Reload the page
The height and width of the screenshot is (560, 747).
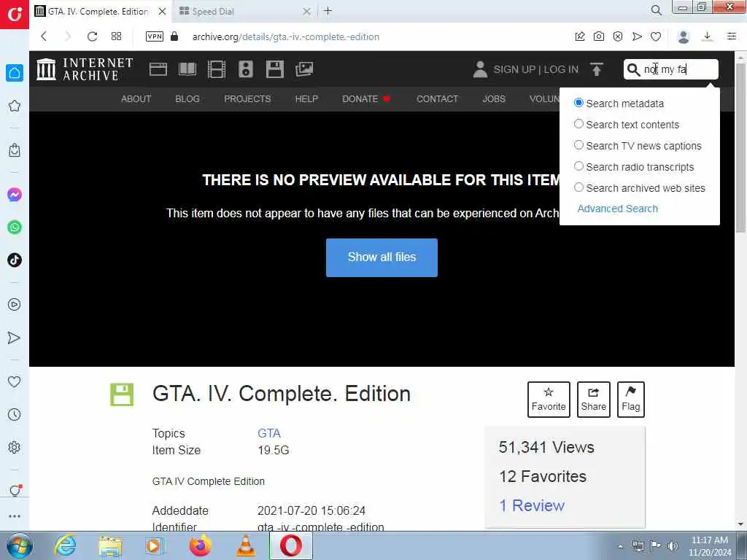pos(92,36)
